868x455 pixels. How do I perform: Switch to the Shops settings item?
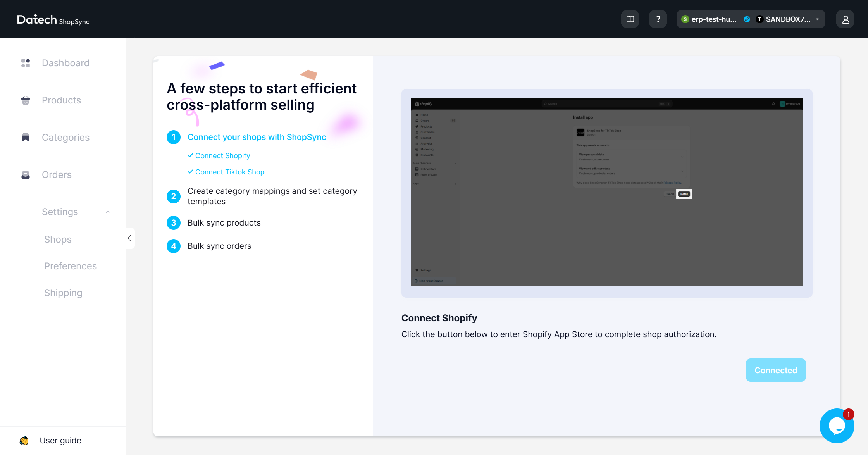pos(58,239)
